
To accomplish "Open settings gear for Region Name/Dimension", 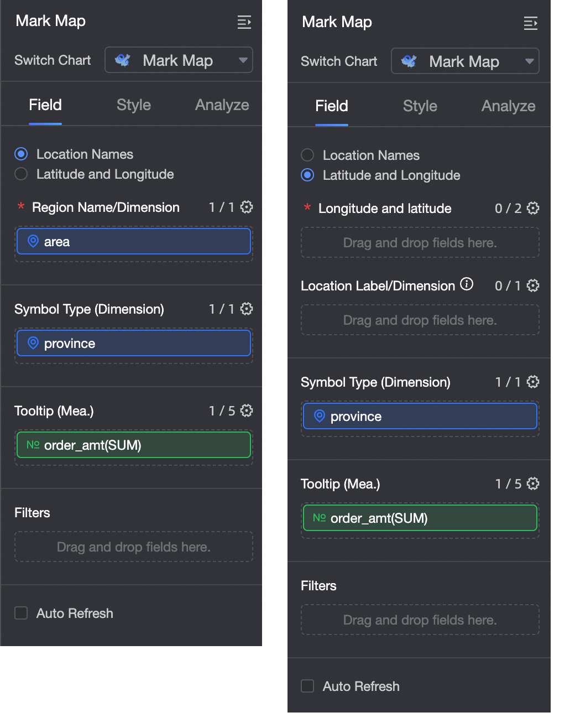I will (247, 207).
